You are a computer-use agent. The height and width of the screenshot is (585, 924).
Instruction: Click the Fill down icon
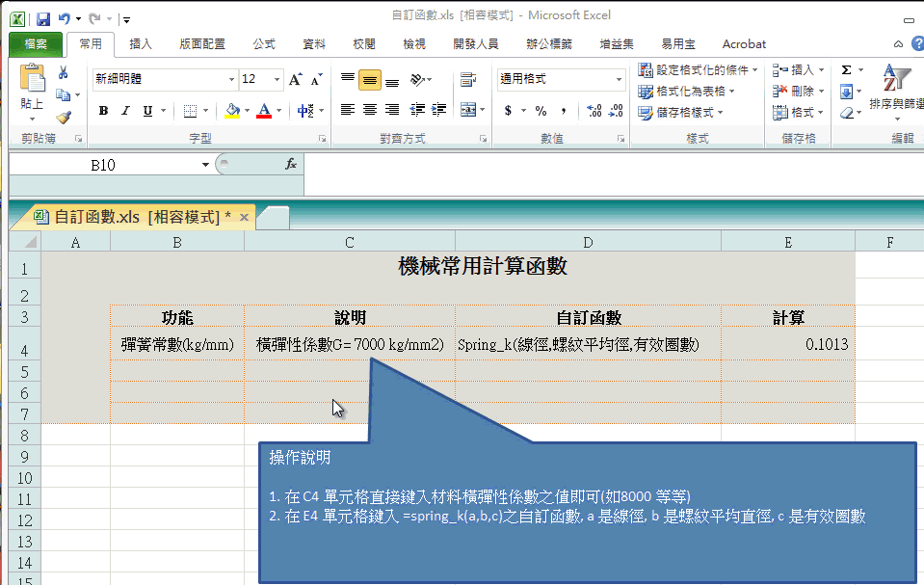click(846, 92)
